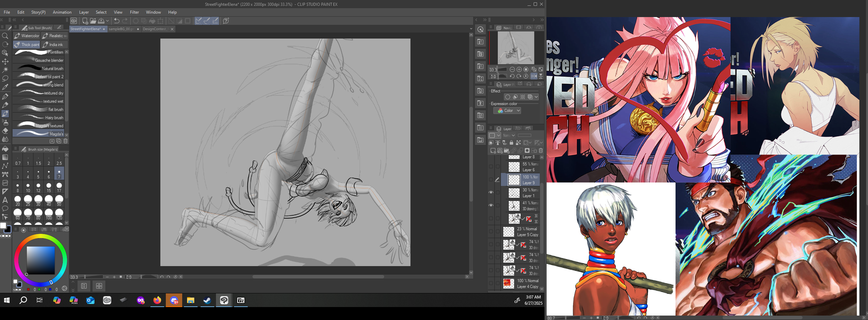Toggle visibility of 41% 3D drawing layer
Screen dimensions: 868x320
point(491,205)
